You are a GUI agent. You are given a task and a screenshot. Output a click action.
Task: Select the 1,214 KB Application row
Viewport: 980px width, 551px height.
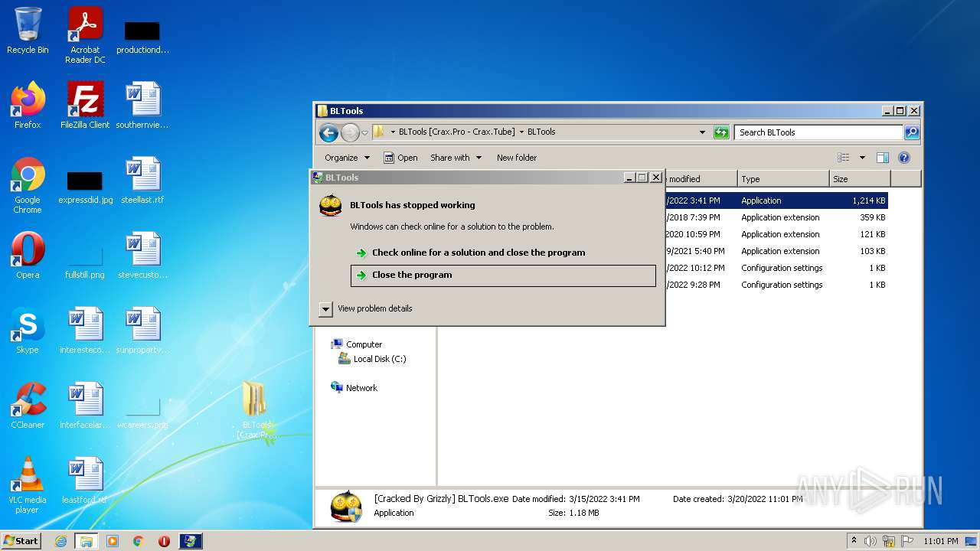(776, 201)
